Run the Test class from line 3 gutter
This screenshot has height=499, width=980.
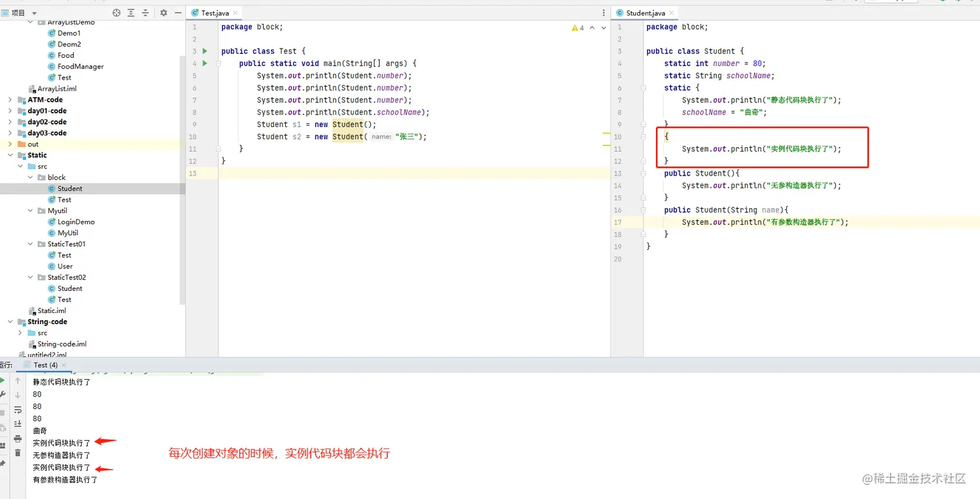(205, 51)
